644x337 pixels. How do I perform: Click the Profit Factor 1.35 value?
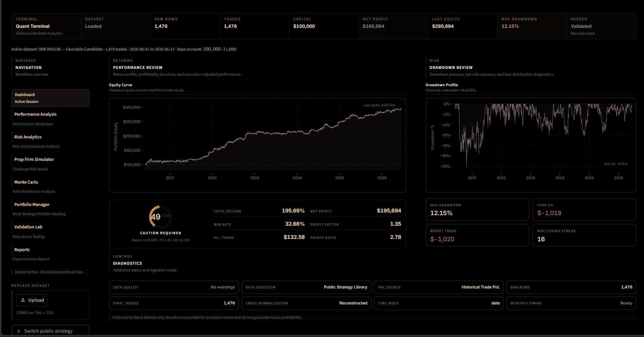[x=395, y=224]
